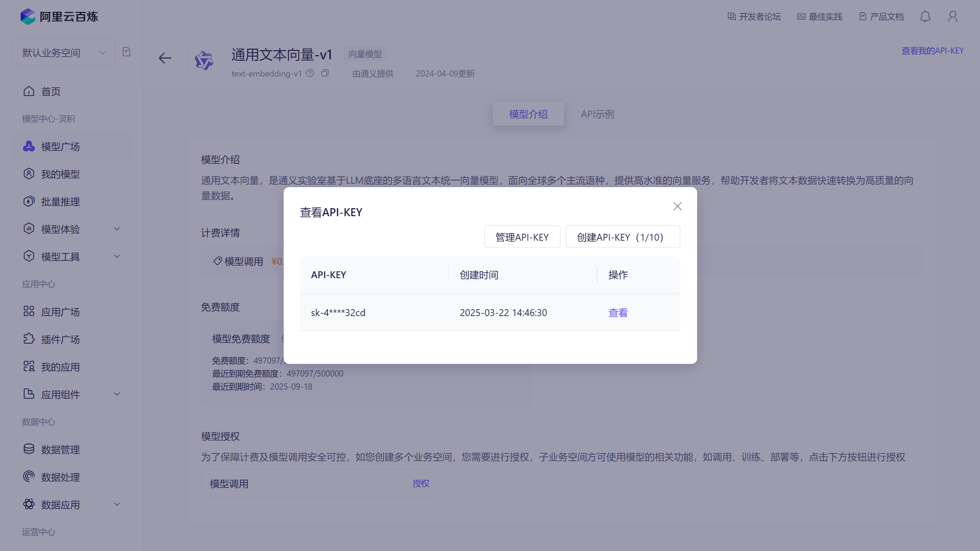The height and width of the screenshot is (551, 980).
Task: Open 插件广场 menu item
Action: tap(72, 339)
